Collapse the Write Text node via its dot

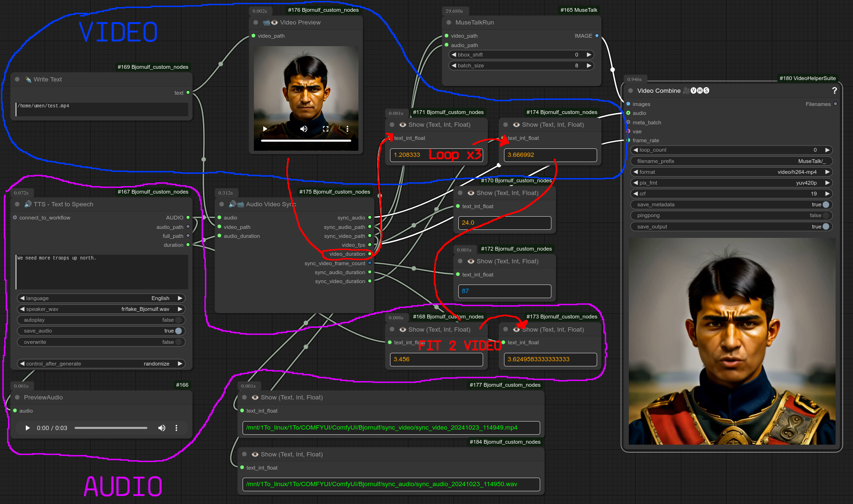pos(17,80)
